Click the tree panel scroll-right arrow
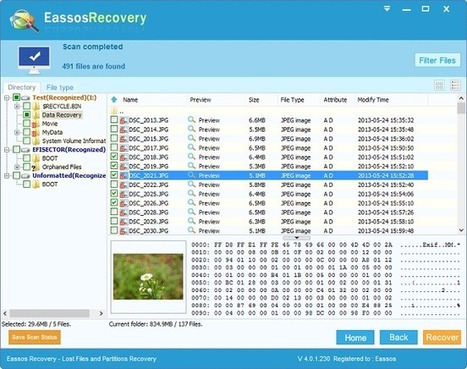 point(101,313)
